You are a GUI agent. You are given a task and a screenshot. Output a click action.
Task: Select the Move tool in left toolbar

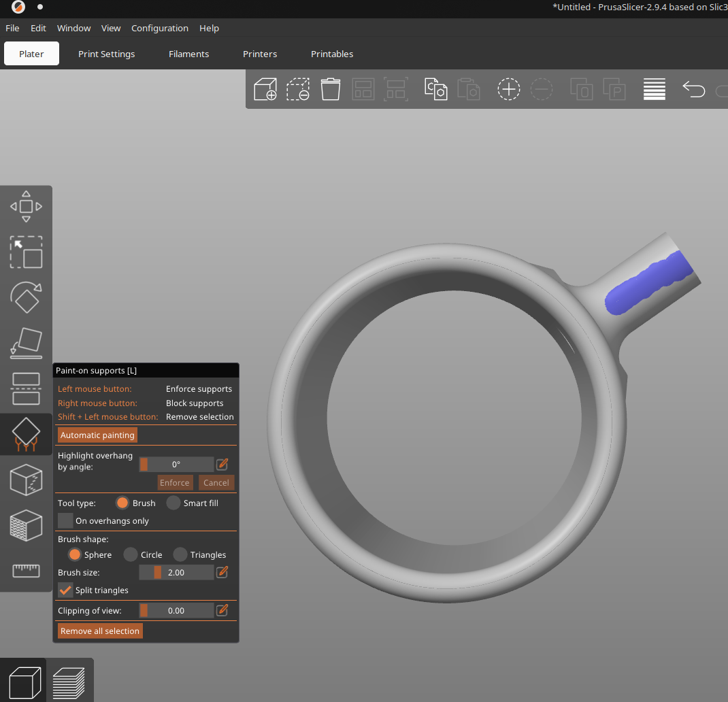point(26,206)
